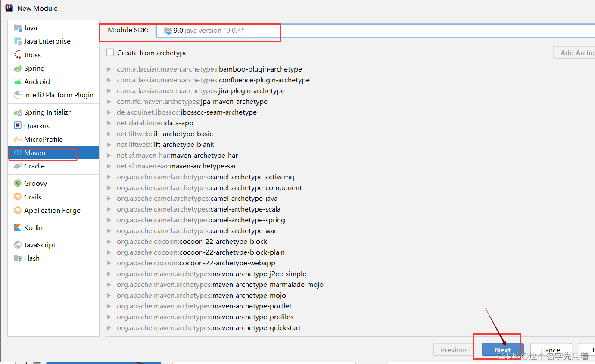Select the Java folder icon in sidebar
The width and height of the screenshot is (595, 364).
coord(18,28)
